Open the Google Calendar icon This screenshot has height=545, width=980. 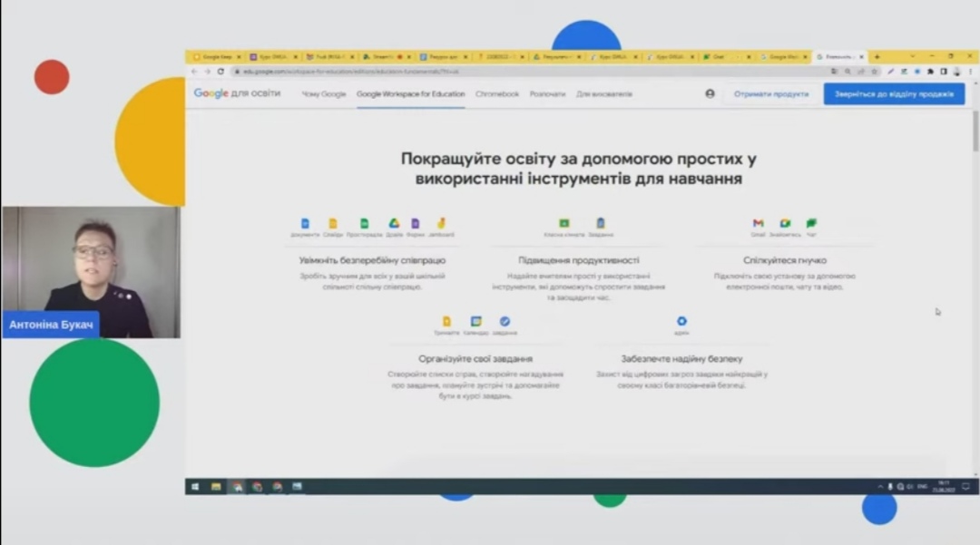[476, 322]
